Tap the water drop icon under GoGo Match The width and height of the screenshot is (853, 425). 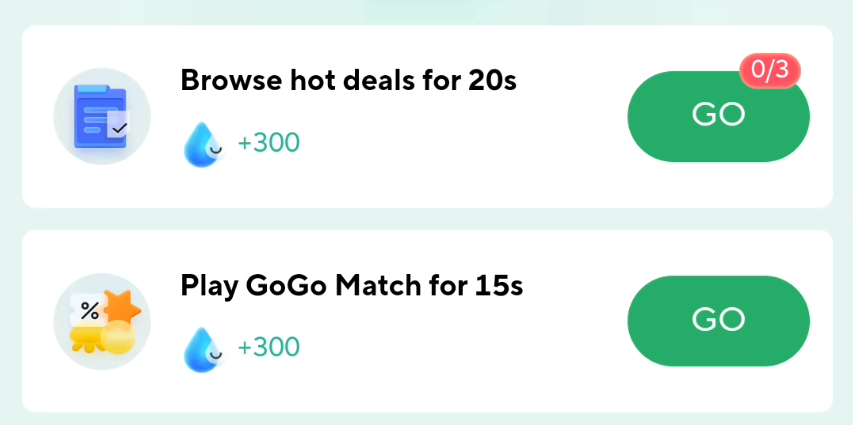[202, 349]
